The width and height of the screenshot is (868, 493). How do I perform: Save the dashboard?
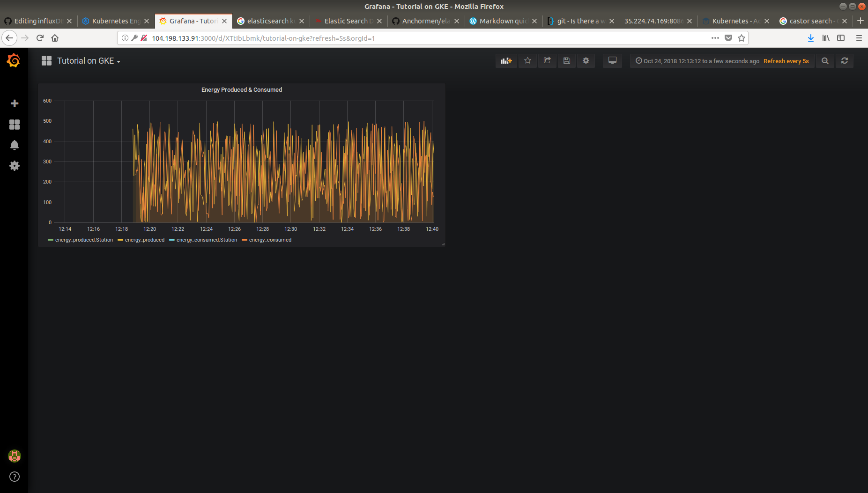566,61
